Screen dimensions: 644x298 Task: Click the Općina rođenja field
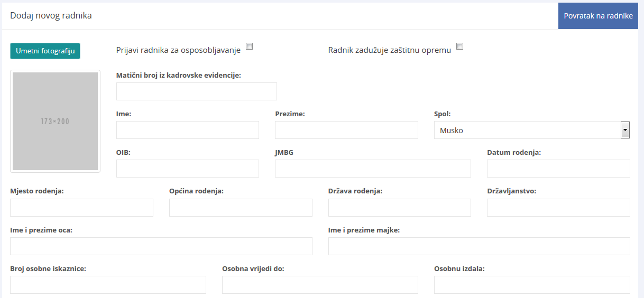(x=241, y=208)
